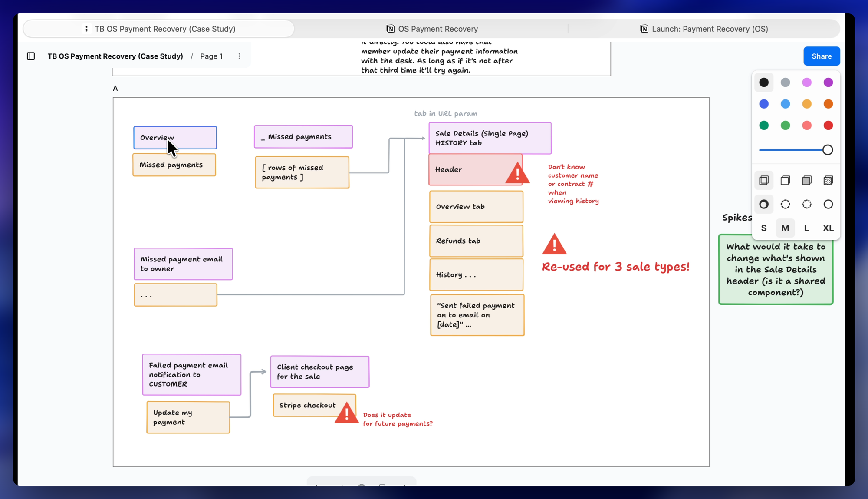The width and height of the screenshot is (868, 499).
Task: Open tab menu dots beside TB OS title
Action: (x=86, y=29)
